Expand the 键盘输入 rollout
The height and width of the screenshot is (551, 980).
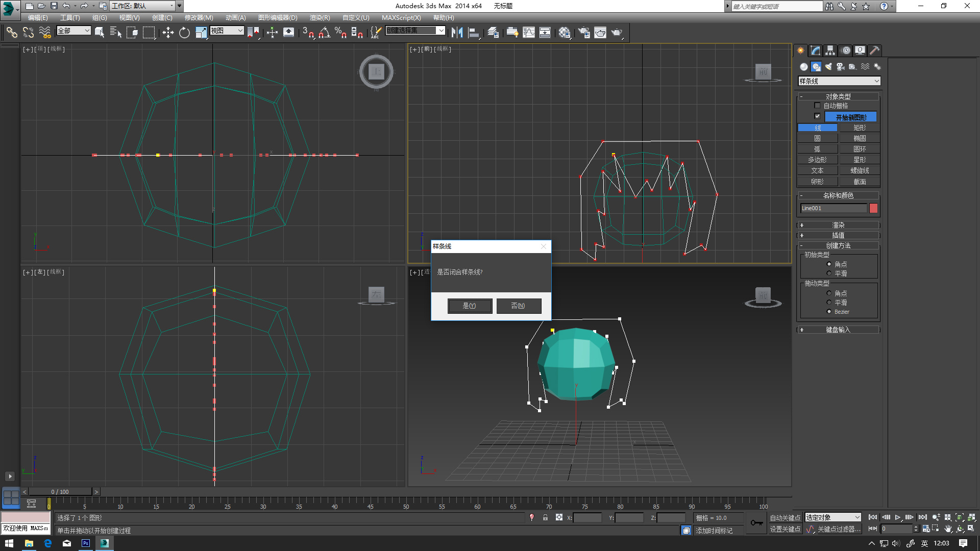[838, 330]
